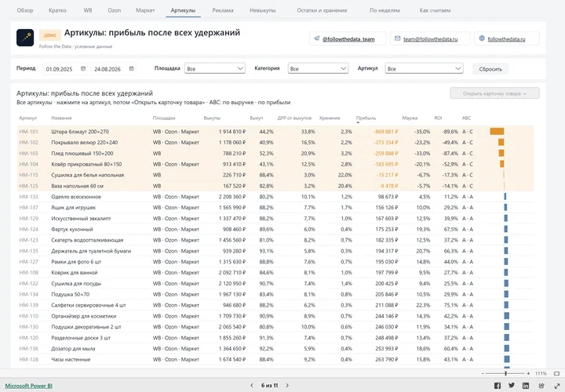
Task: Switch to the Обзор tab
Action: coord(25,10)
